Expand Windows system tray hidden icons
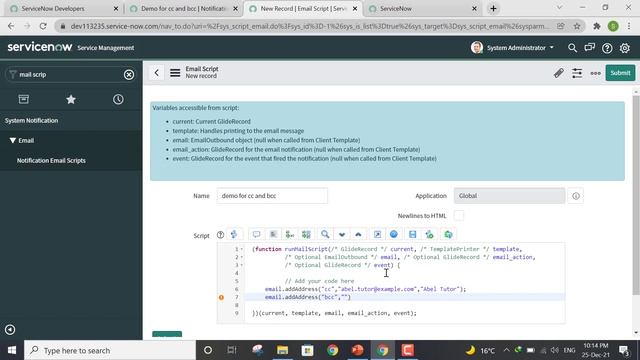This screenshot has height=360, width=640. (507, 350)
